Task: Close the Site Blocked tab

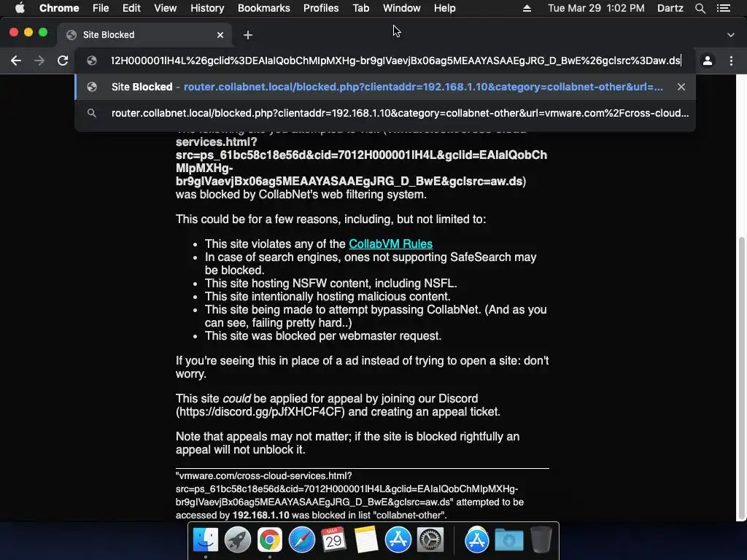Action: 220,35
